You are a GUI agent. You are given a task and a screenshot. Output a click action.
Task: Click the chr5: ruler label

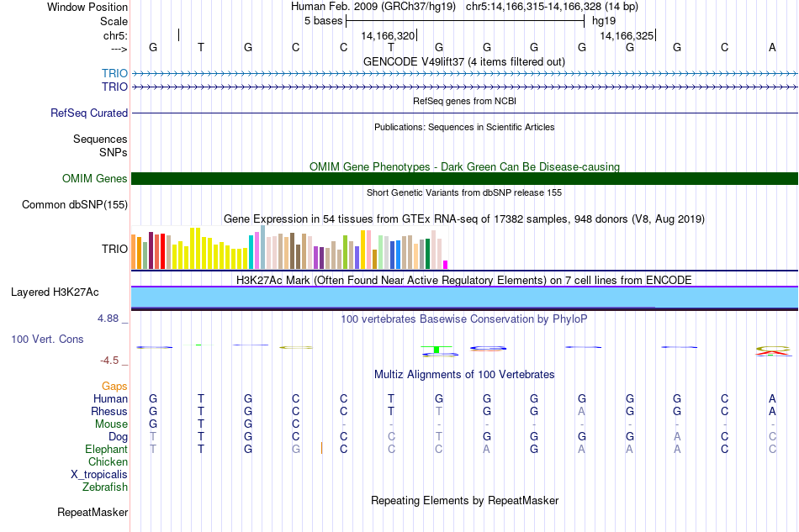pyautogui.click(x=115, y=35)
